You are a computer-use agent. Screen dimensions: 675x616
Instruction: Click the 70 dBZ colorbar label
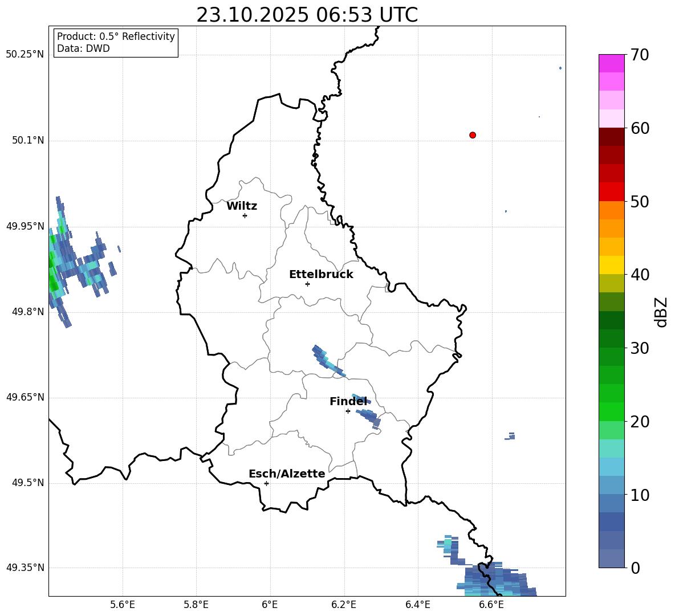[640, 55]
